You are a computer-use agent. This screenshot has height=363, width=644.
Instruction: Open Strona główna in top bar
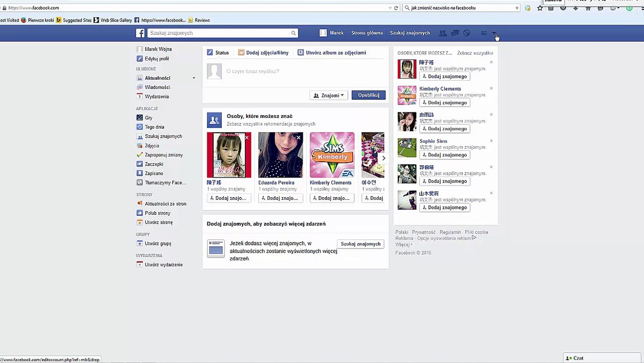(x=367, y=33)
